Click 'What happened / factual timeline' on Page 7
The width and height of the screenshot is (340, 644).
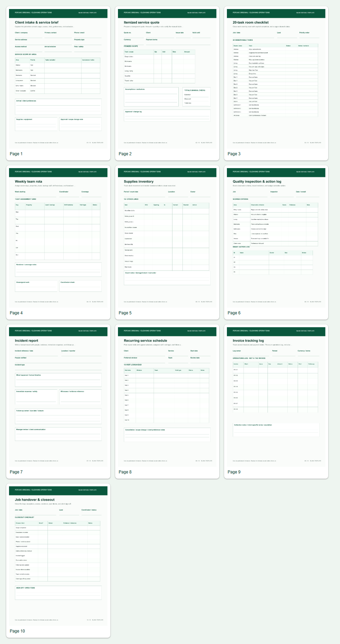[58, 380]
